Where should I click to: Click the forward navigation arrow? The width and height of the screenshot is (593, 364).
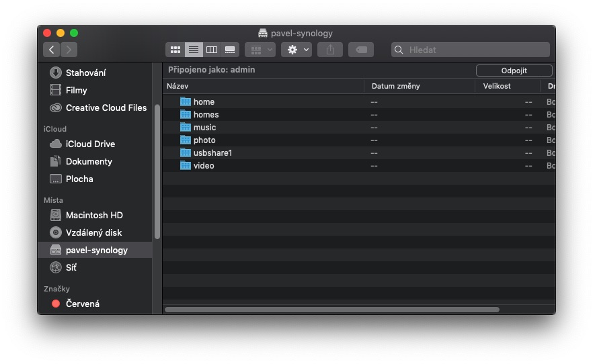click(69, 50)
